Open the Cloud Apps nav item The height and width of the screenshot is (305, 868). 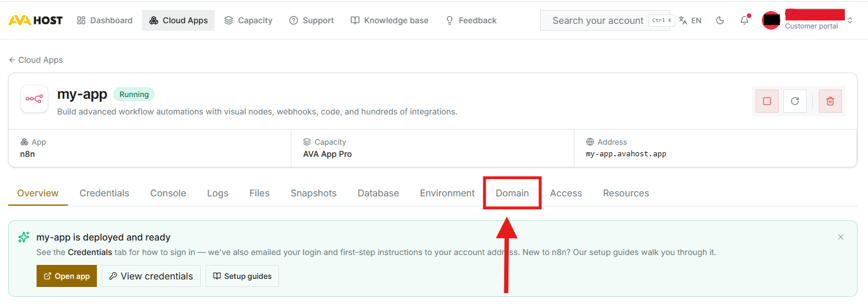point(178,20)
